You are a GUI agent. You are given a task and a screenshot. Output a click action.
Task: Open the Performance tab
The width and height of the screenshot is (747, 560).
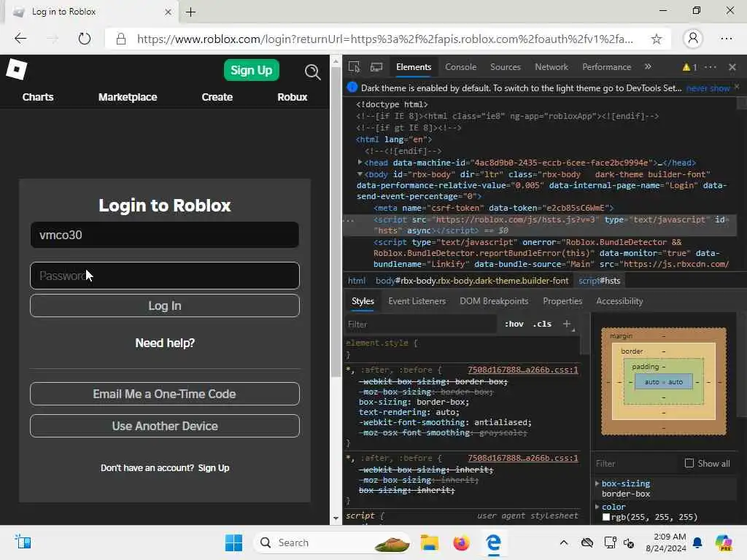(606, 67)
